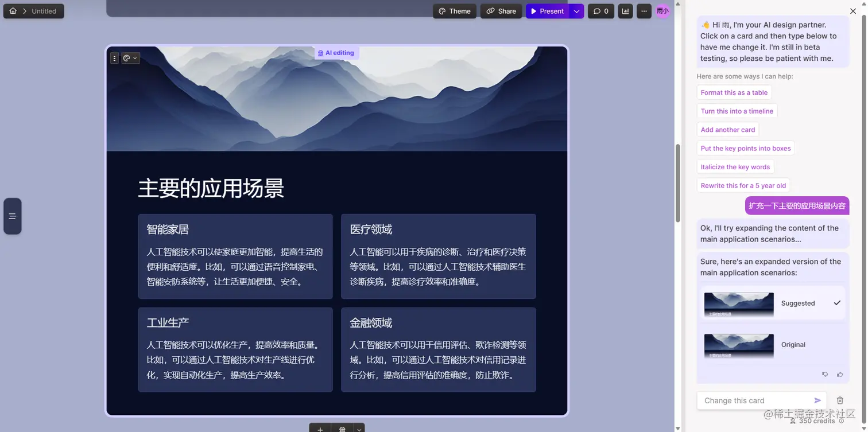
Task: Give thumbs up to AI response
Action: (x=840, y=375)
